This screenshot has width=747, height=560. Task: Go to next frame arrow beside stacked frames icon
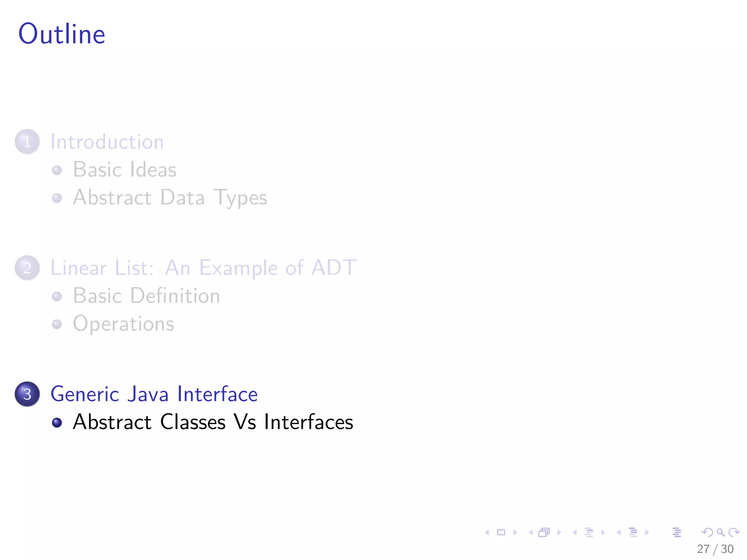pos(559,533)
